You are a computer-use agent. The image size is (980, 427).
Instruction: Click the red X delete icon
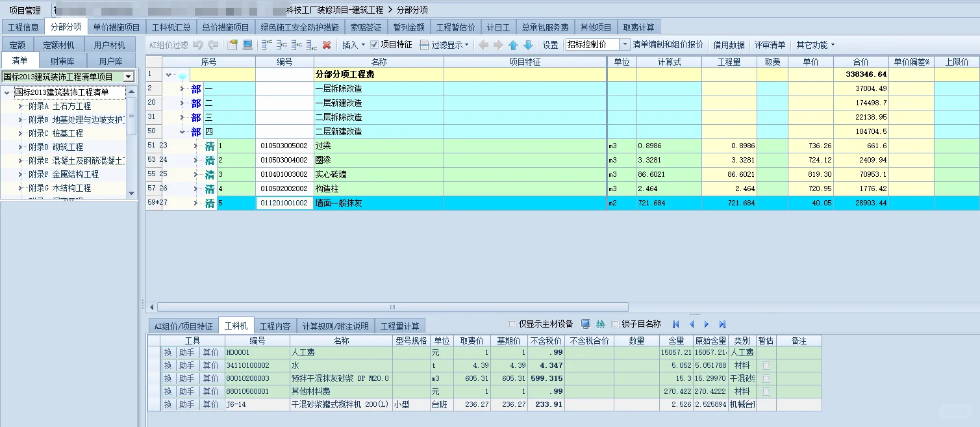[326, 44]
